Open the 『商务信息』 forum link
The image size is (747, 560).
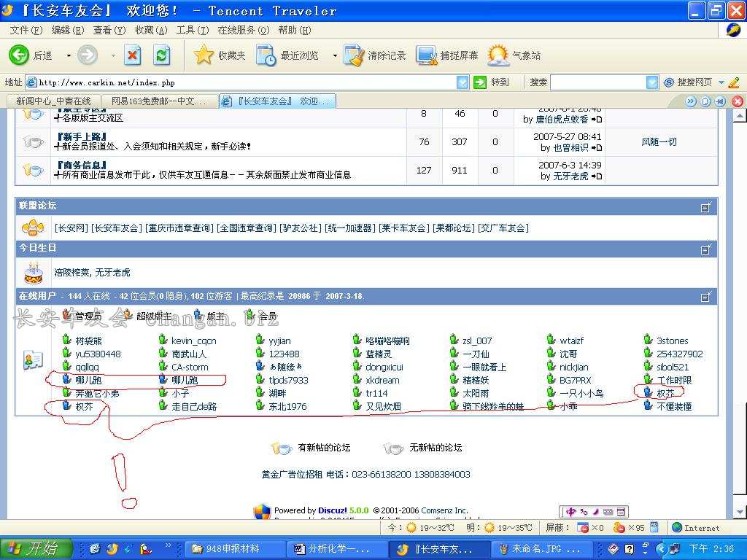point(82,166)
